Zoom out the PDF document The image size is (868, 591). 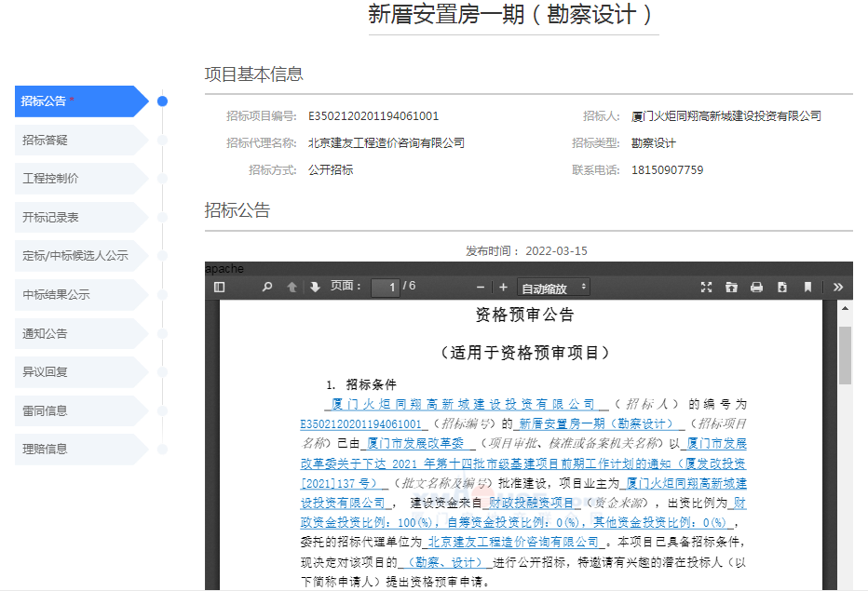point(481,288)
